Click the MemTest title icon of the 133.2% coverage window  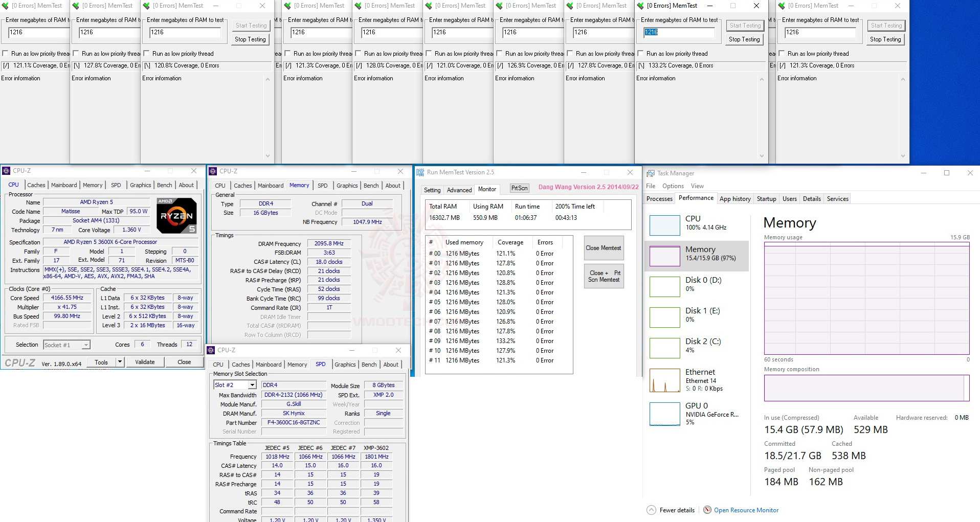[x=641, y=6]
